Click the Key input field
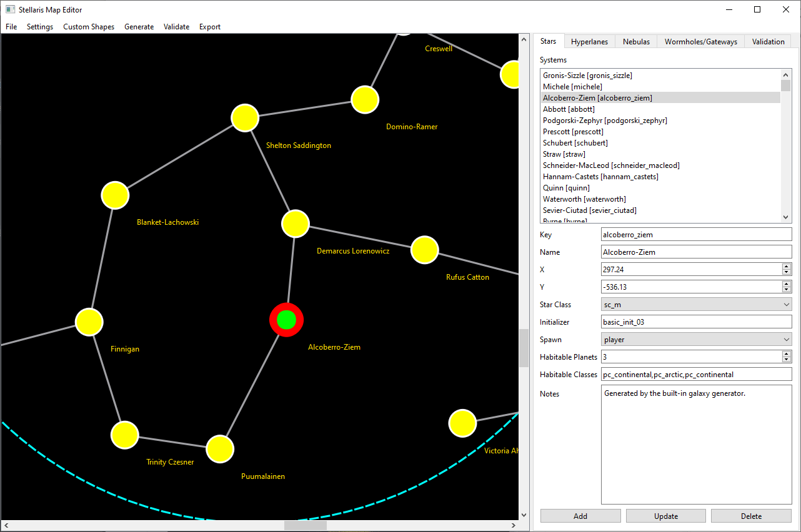Screen dimensions: 801x532 pyautogui.click(x=696, y=234)
